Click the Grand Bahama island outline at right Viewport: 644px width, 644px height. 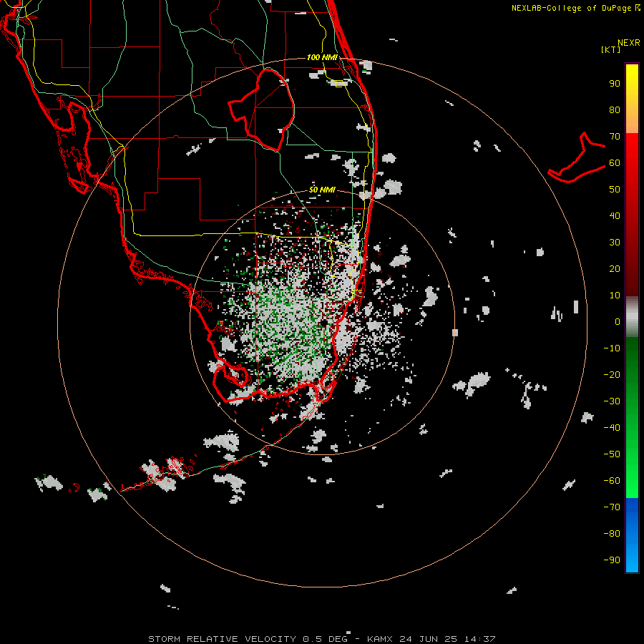click(577, 157)
